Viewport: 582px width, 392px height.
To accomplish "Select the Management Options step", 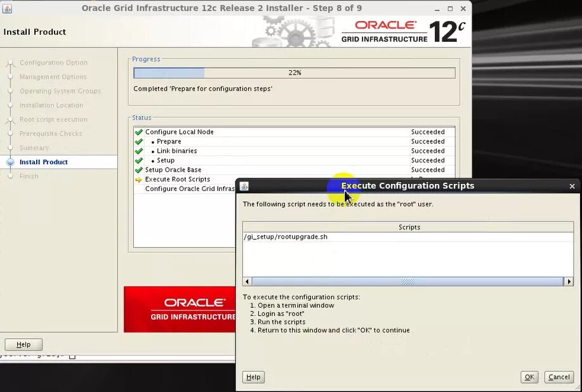I will pos(53,77).
